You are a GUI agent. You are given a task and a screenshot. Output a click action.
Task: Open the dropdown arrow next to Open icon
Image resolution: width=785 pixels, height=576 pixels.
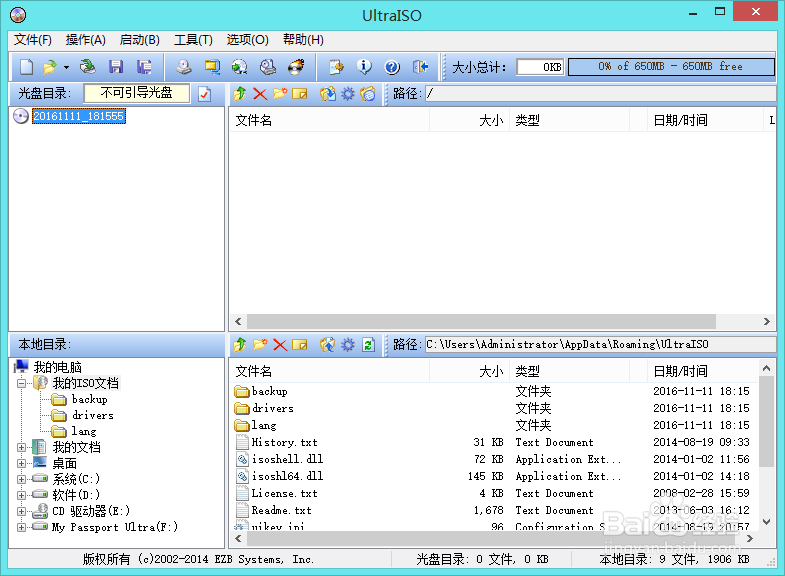[66, 67]
